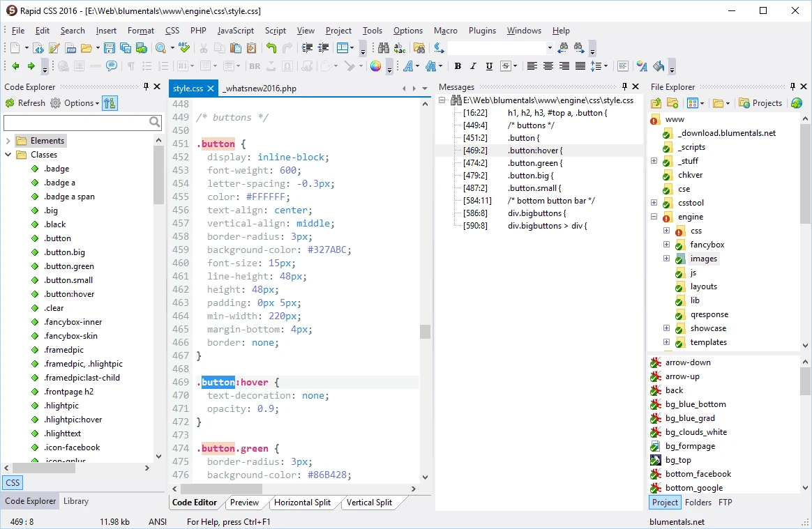
Task: Toggle the sort button in Code Explorer
Action: [110, 103]
